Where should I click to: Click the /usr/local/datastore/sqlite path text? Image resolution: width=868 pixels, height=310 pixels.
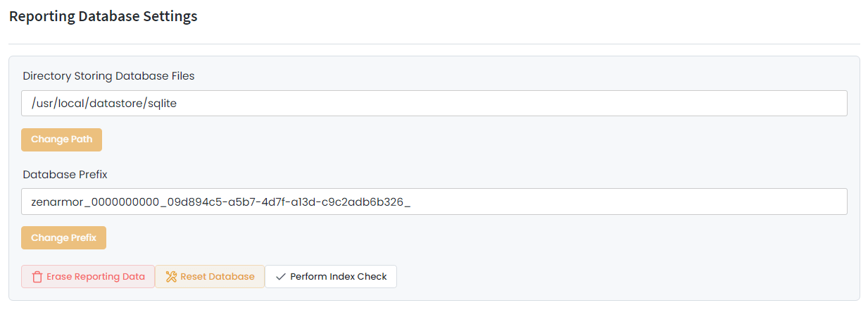[x=103, y=104]
